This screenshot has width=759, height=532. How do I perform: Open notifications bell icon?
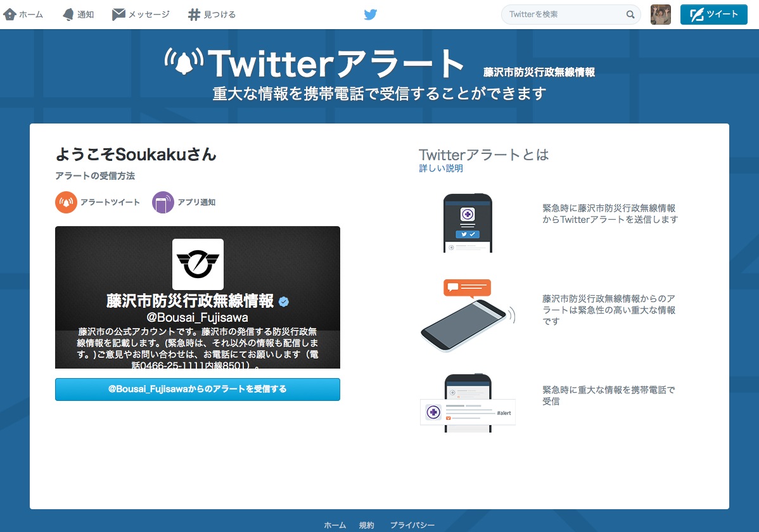pos(68,15)
